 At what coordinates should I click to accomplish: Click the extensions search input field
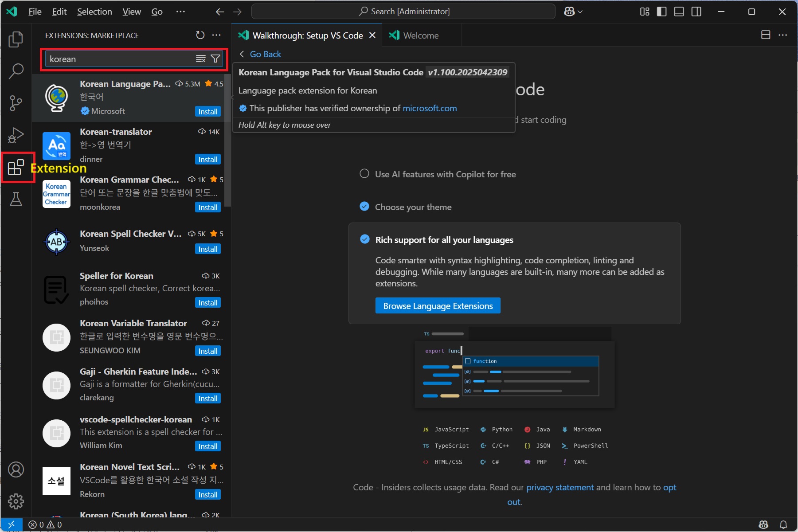pyautogui.click(x=120, y=59)
